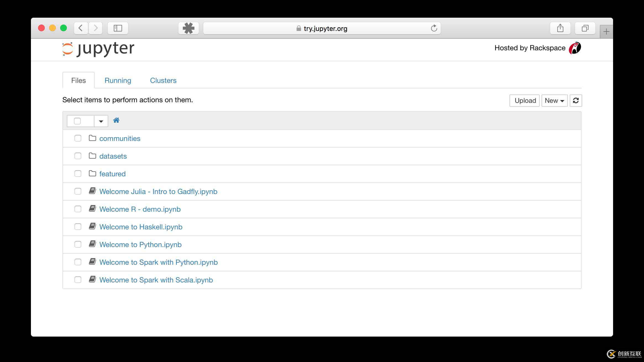Select the Welcome R demo checkbox
Image resolution: width=644 pixels, height=362 pixels.
(x=78, y=209)
